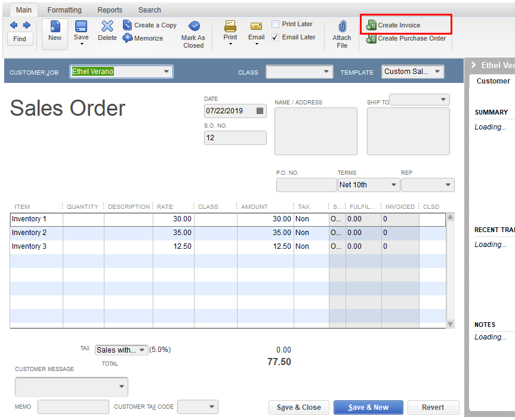Select the Inventory 1 item cell
This screenshot has width=515, height=420.
pos(36,219)
